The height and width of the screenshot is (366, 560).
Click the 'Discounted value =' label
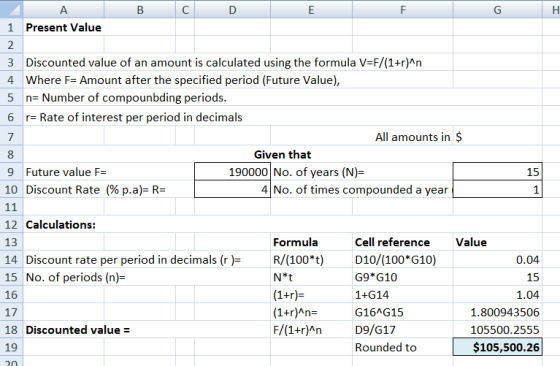(x=78, y=330)
